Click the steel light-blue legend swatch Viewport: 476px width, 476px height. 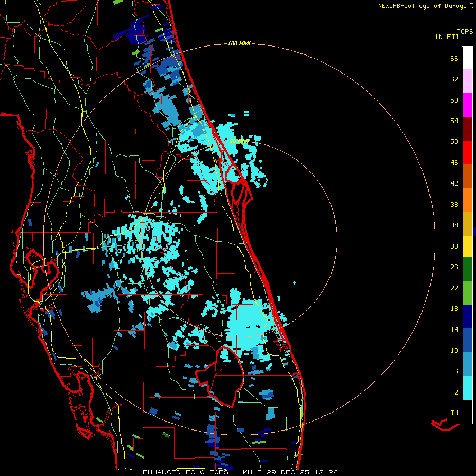467,364
